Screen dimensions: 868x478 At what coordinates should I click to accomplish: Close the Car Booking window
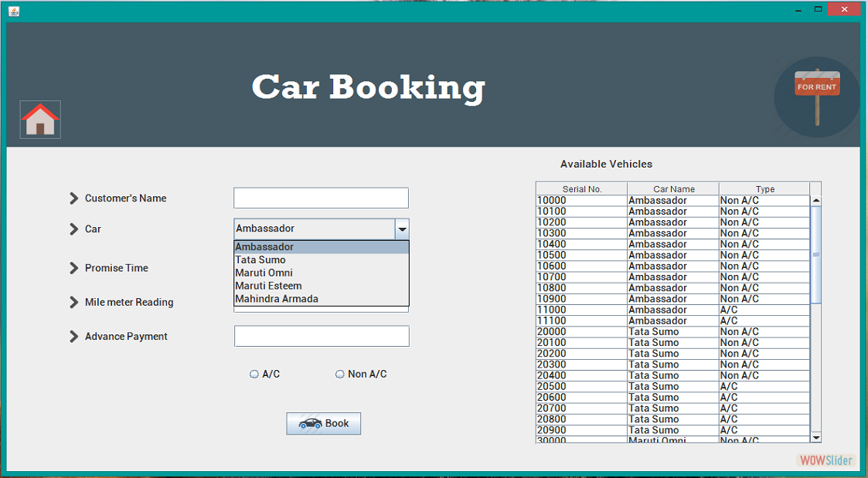click(844, 9)
